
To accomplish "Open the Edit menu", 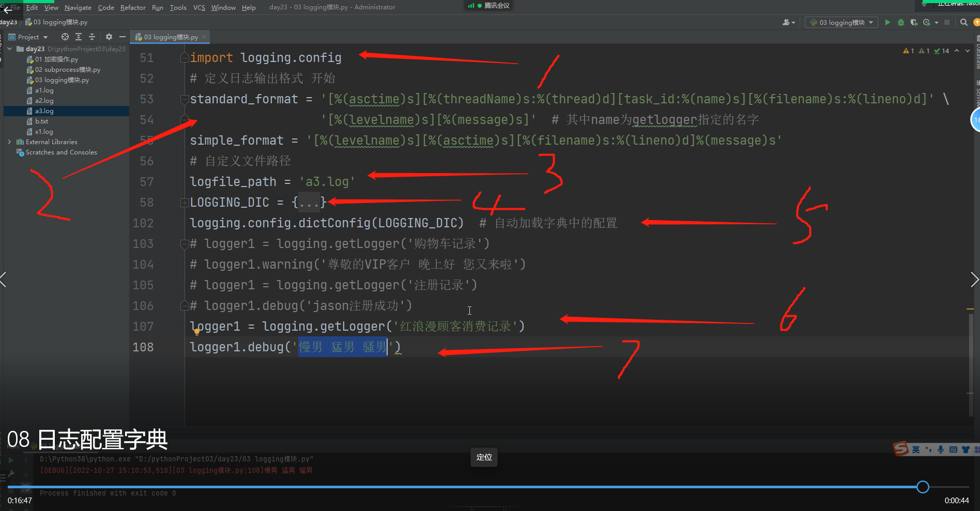I will tap(32, 7).
